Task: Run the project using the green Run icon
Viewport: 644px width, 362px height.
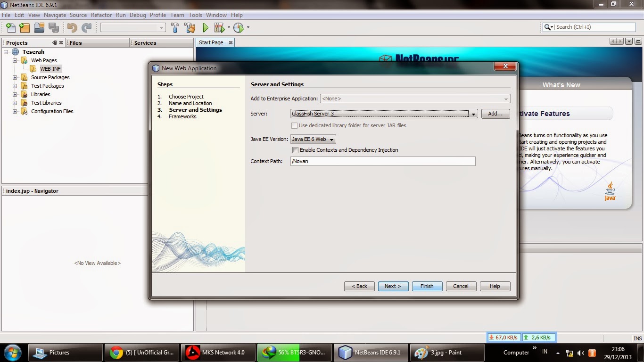Action: pyautogui.click(x=205, y=27)
